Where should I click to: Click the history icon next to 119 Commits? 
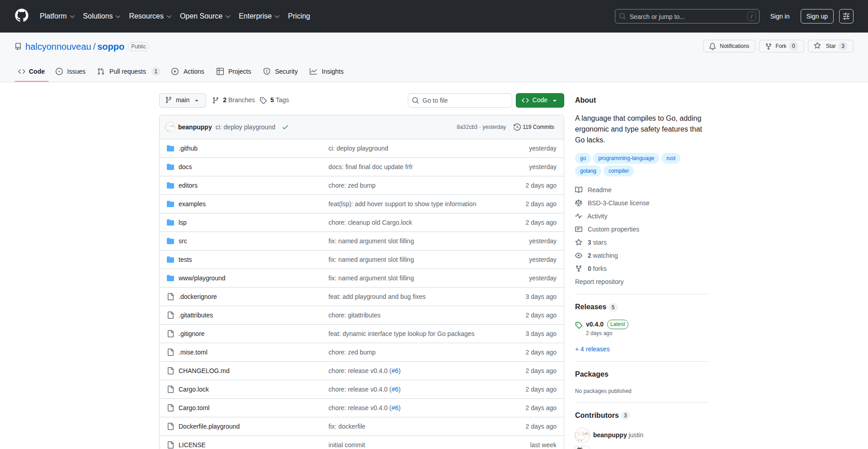pos(517,127)
